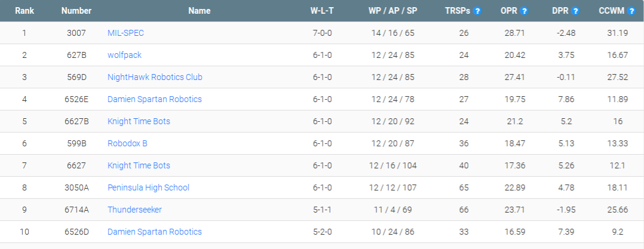644x249 pixels.
Task: Sort by WP / AP / SP header
Action: point(392,11)
